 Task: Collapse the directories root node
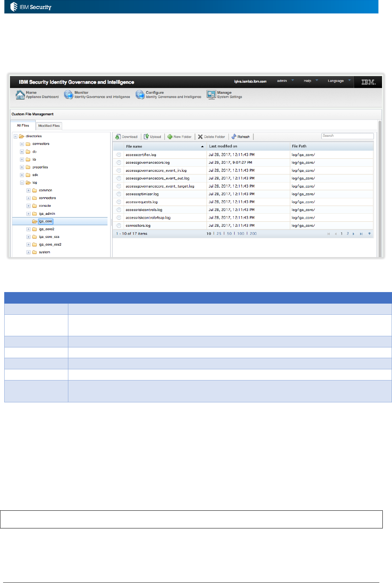pyautogui.click(x=15, y=136)
